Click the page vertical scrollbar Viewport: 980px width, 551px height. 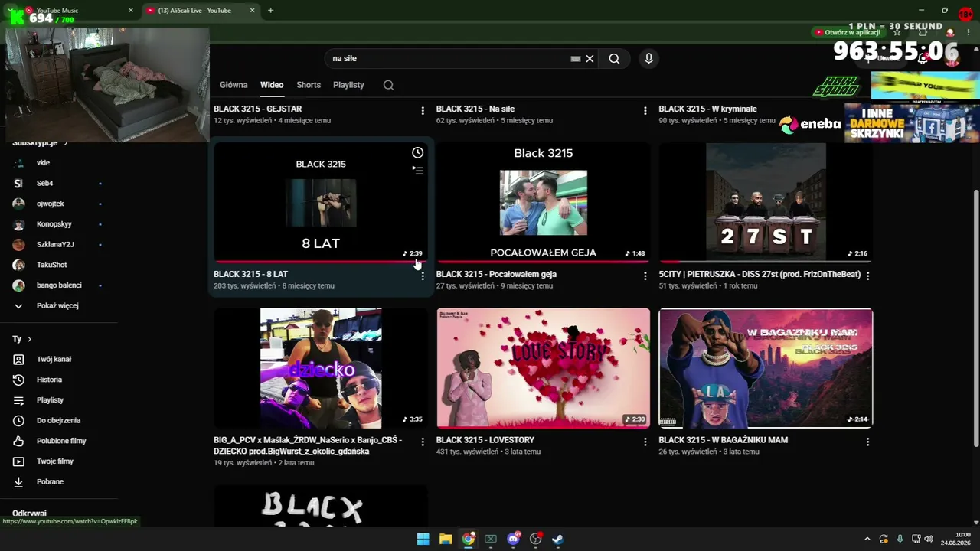point(975,318)
